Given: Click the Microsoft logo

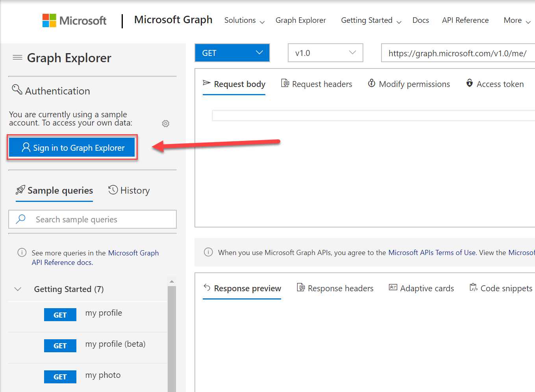Looking at the screenshot, I should (74, 20).
